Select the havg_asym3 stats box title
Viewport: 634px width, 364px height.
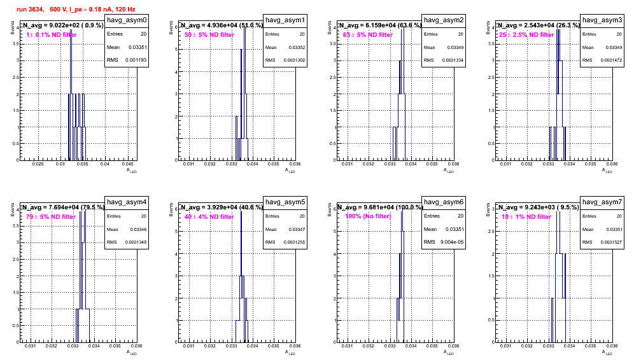tap(602, 20)
